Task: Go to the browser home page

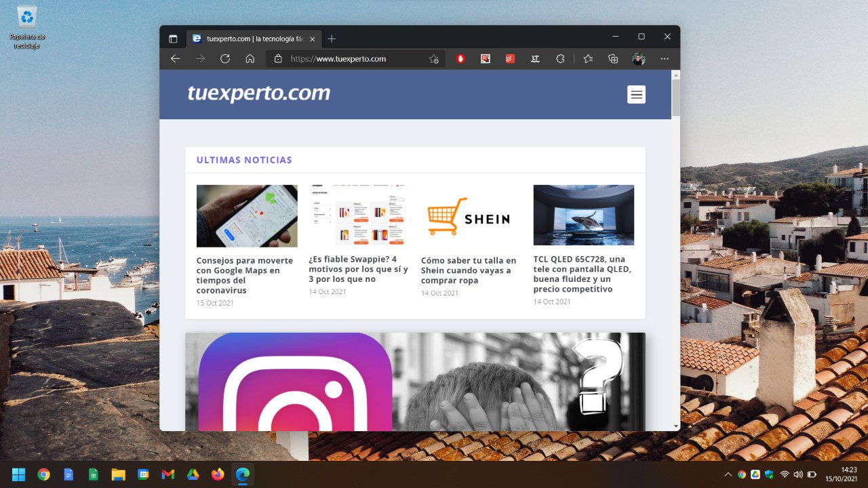Action: [250, 59]
